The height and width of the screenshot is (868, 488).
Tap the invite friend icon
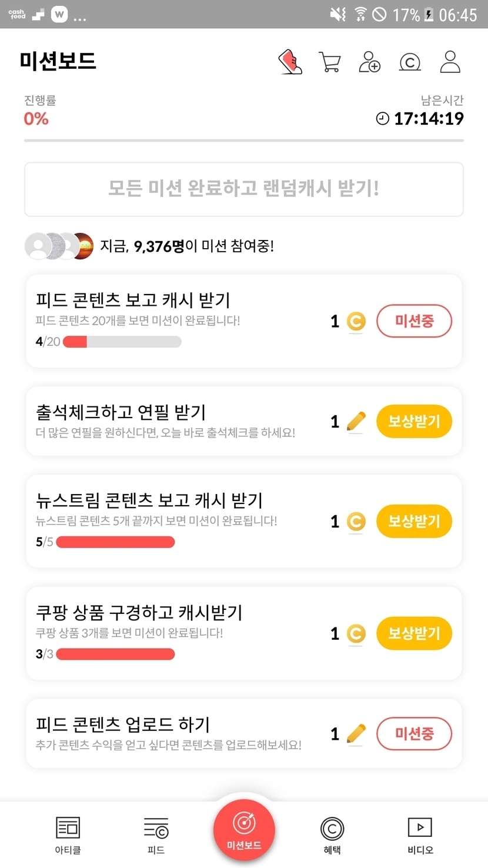pyautogui.click(x=369, y=62)
